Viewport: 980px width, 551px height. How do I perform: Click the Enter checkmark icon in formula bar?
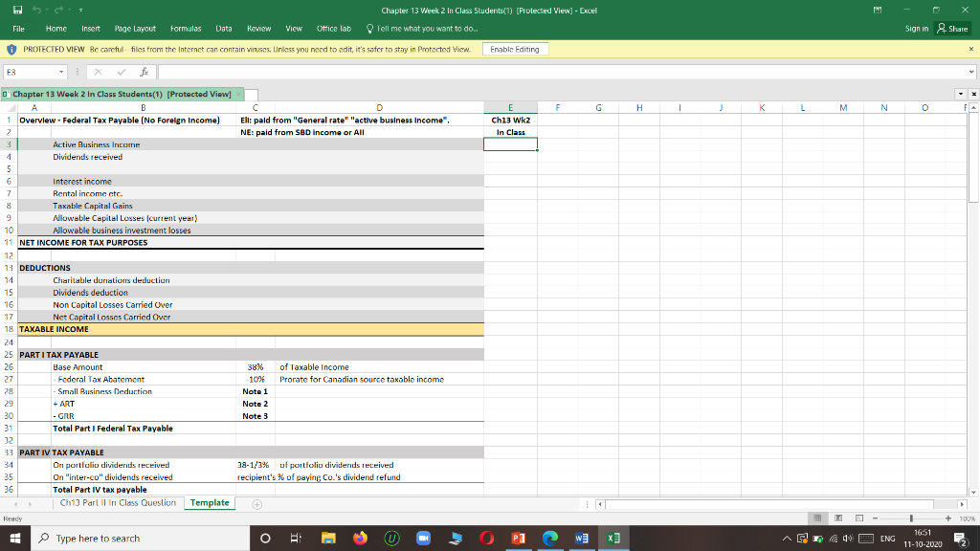(122, 72)
